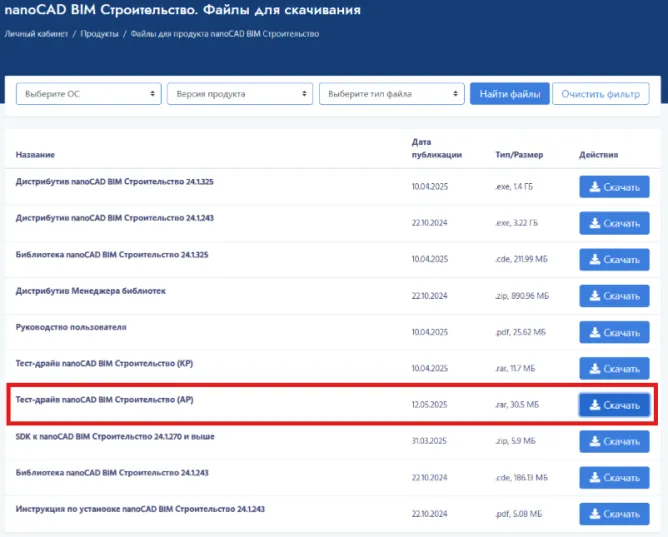Click the size '.zip, 890.96 МБ'
This screenshot has width=668, height=537.
(x=522, y=296)
